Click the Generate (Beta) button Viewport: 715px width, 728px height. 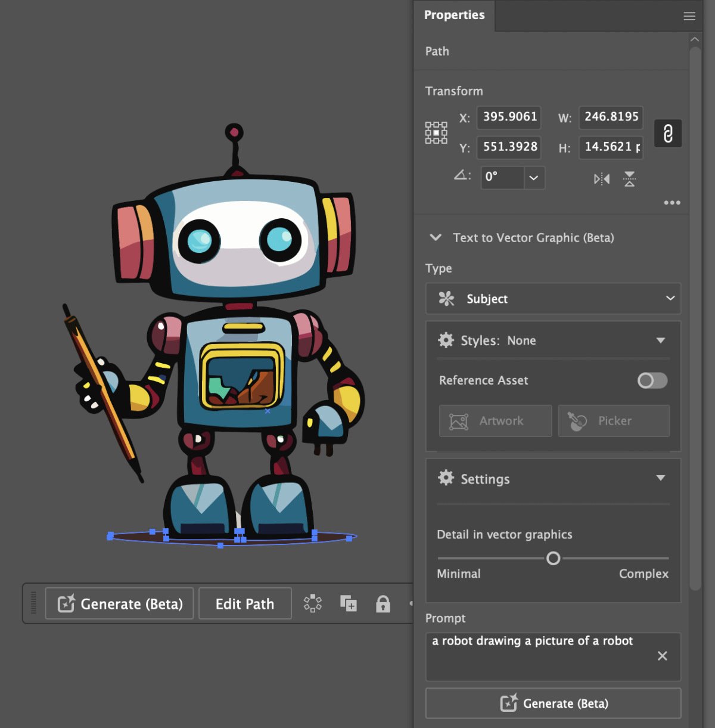[119, 603]
